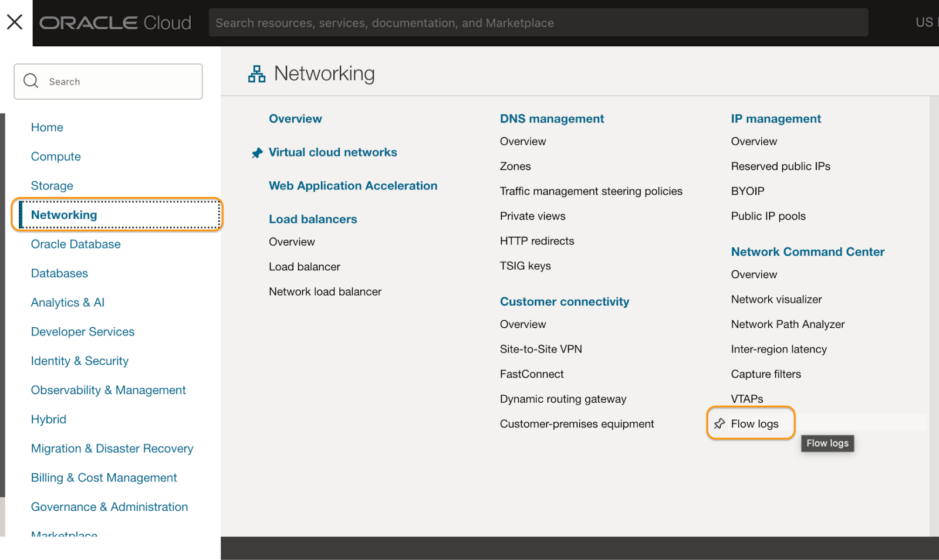Screen dimensions: 939x560
Task: Open Dynamic routing gateway
Action: [563, 399]
